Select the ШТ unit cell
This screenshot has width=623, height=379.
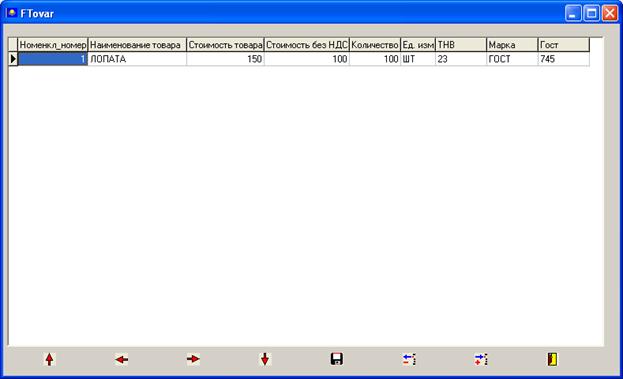point(418,59)
